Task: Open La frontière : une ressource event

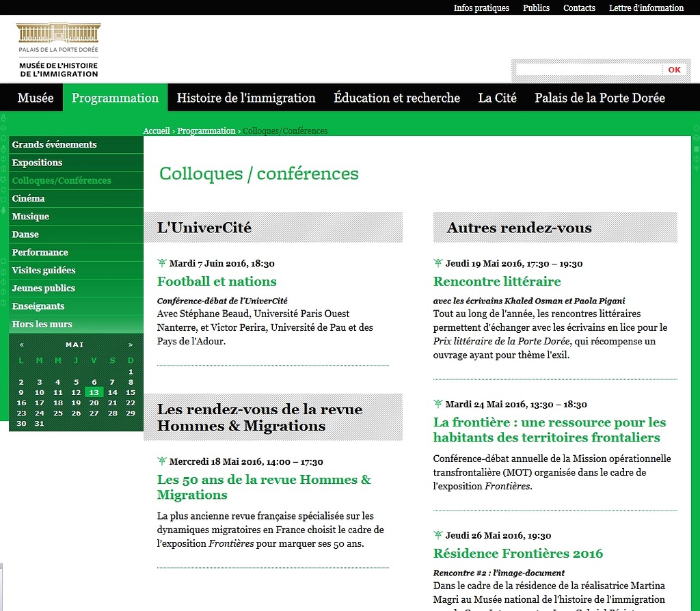Action: (550, 429)
